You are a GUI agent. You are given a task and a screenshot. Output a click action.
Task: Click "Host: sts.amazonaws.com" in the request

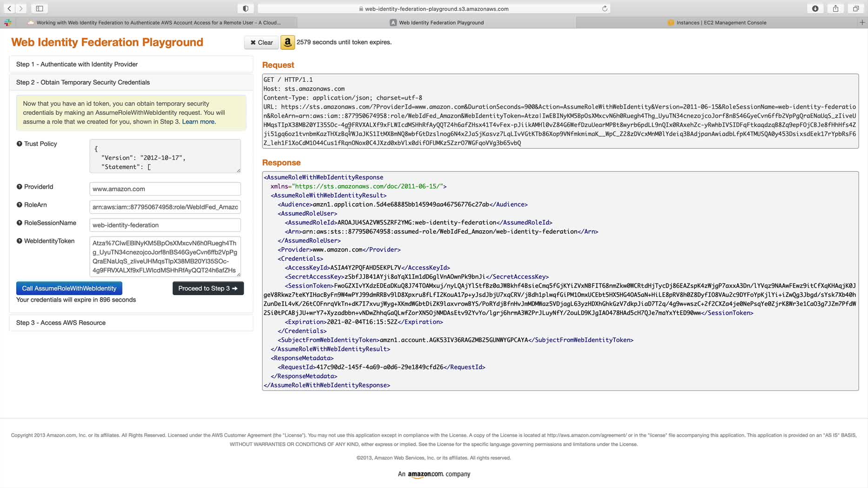coord(304,89)
